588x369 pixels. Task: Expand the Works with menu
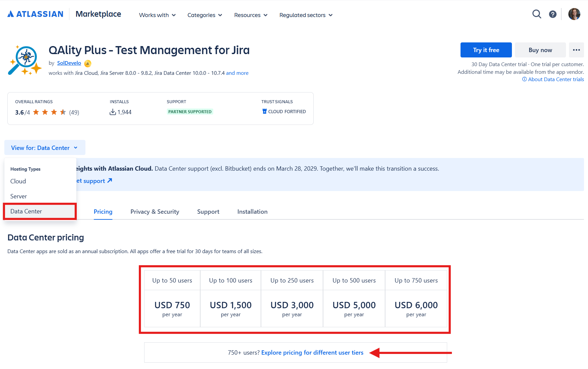[x=157, y=15]
